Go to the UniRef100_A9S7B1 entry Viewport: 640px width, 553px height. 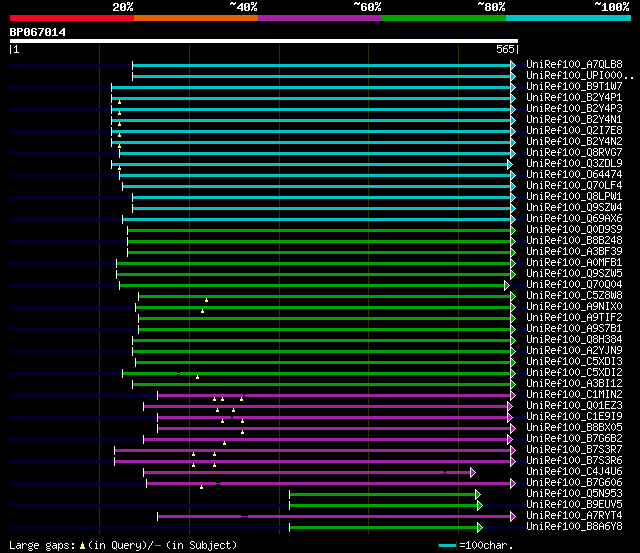pos(574,329)
